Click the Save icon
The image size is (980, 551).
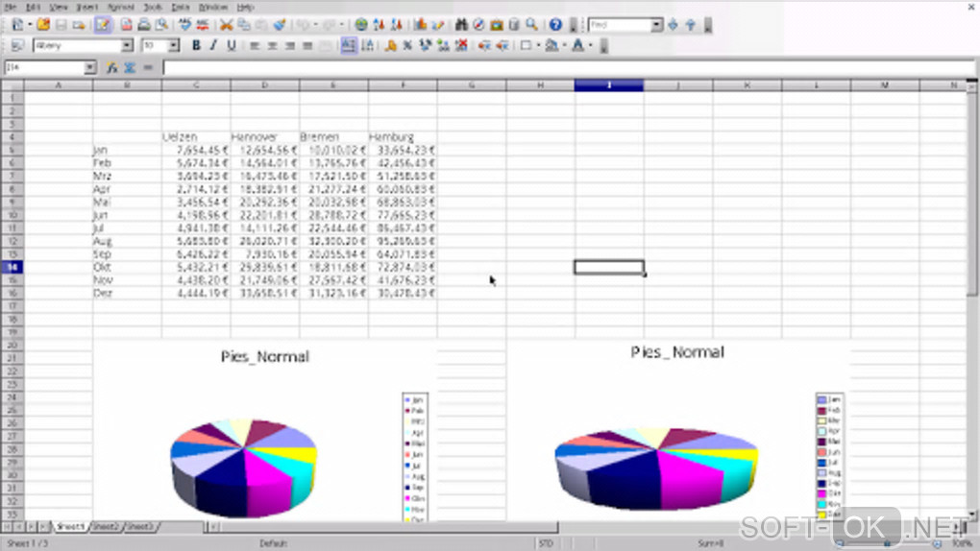pos(61,25)
